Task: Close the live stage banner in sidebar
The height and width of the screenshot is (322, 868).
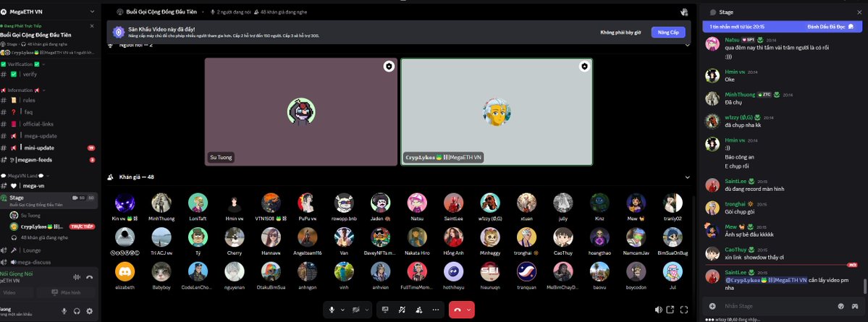Action: (92, 25)
